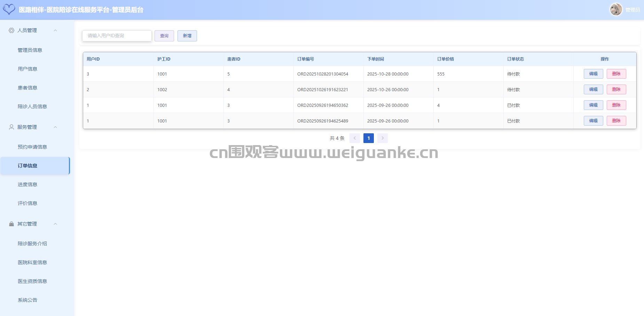Open 用户信息 in the sidebar
This screenshot has height=316, width=644.
coord(28,69)
